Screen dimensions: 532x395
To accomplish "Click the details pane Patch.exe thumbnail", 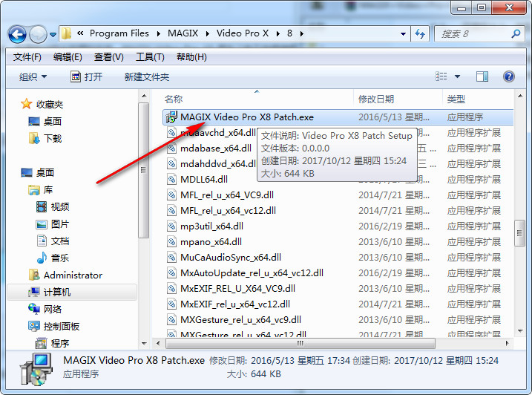I will [x=36, y=369].
